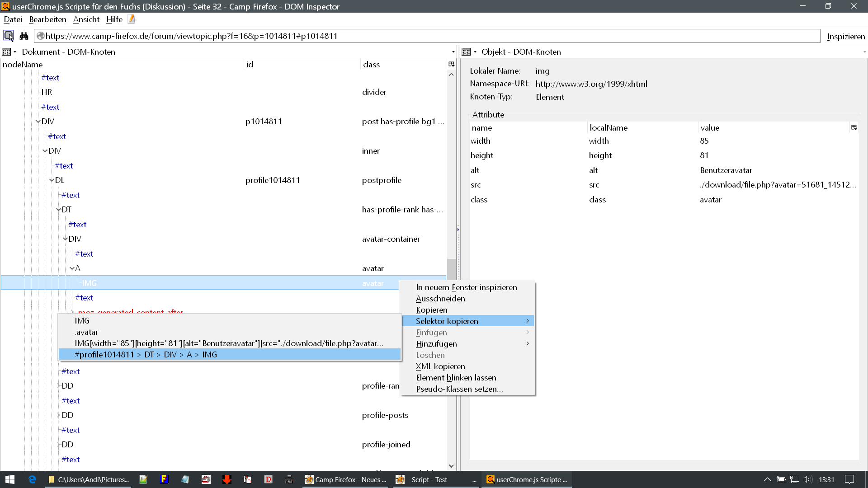Select the #profile1014811 > DT > DIV > A > IMG selector
868x488 pixels.
coord(146,355)
